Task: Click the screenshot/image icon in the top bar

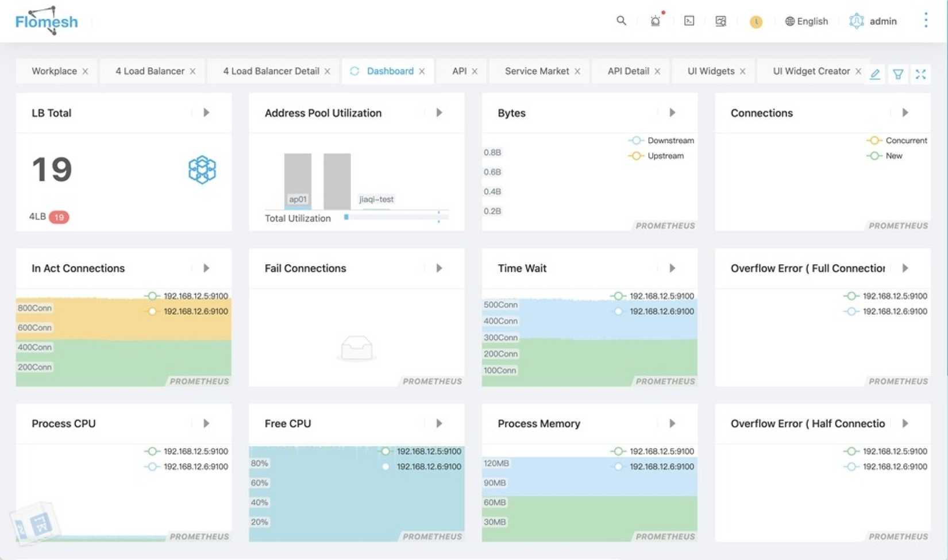Action: [720, 21]
